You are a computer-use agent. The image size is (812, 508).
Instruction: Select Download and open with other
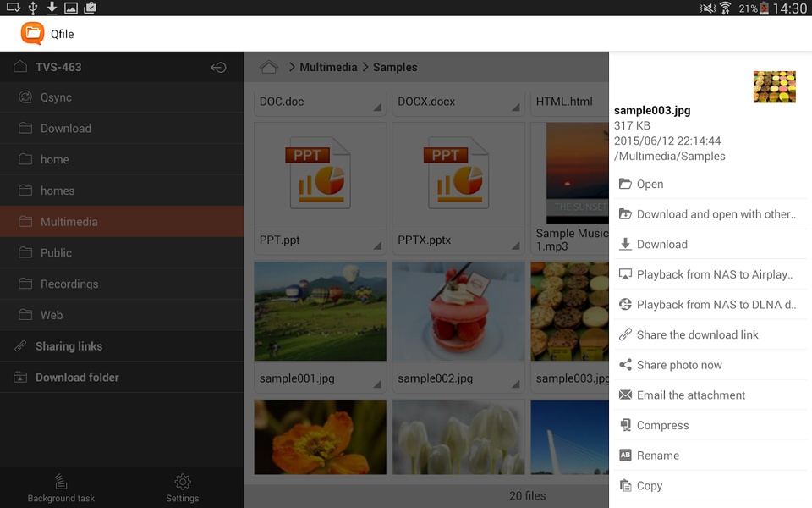[710, 214]
